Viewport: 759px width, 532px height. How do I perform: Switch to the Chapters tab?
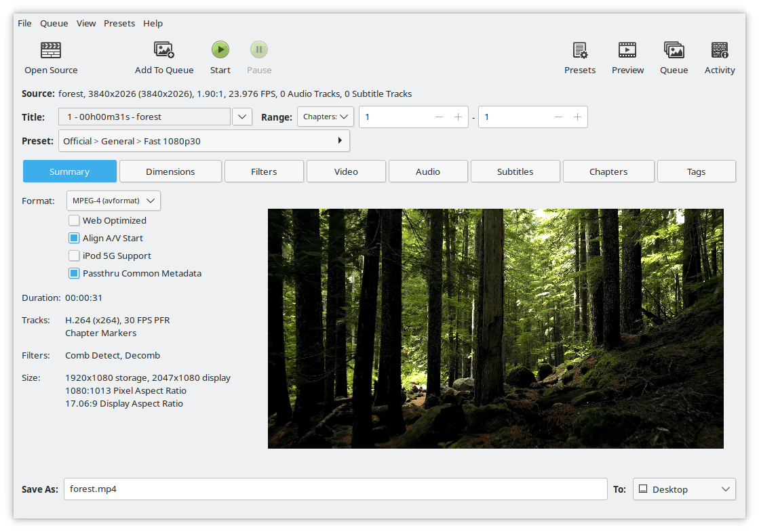(x=608, y=171)
